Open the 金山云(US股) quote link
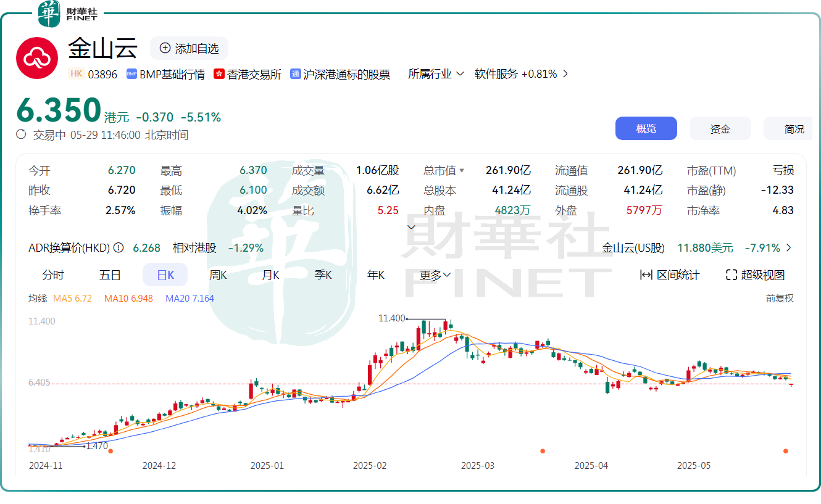821x504 pixels. (x=633, y=248)
